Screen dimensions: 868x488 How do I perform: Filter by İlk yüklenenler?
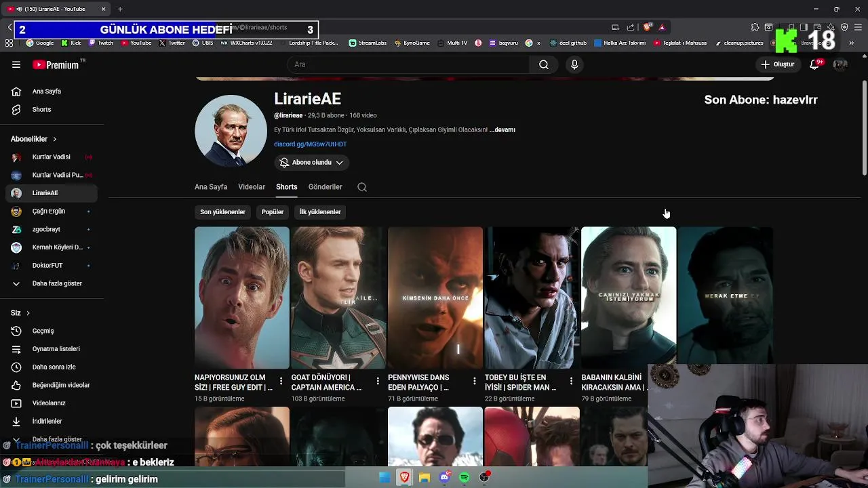tap(320, 212)
